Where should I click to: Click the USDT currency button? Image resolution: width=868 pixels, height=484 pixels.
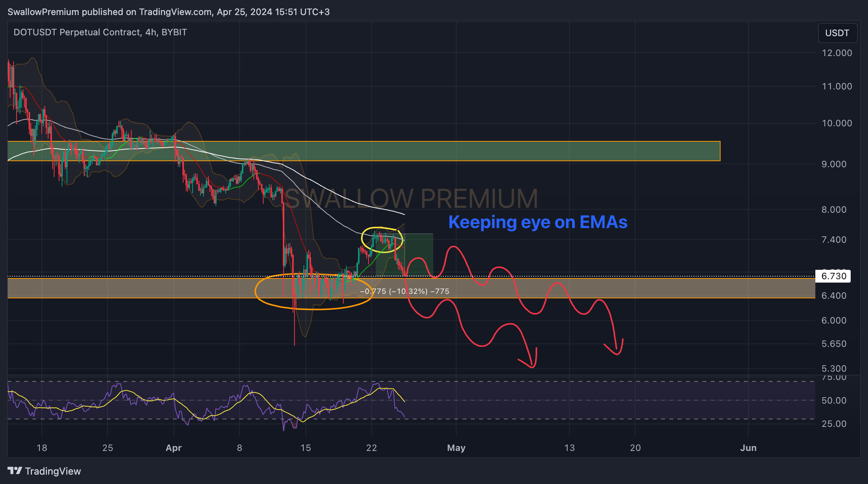click(x=837, y=33)
